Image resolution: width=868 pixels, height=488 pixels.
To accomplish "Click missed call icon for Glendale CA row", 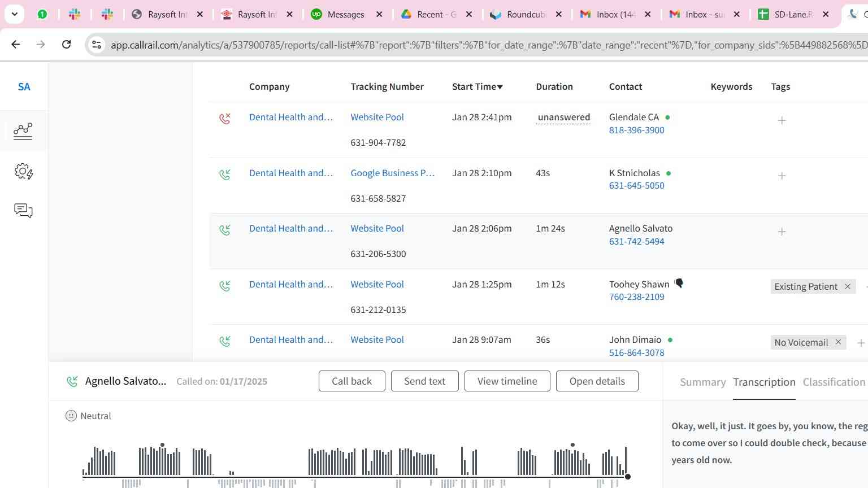I will [225, 119].
